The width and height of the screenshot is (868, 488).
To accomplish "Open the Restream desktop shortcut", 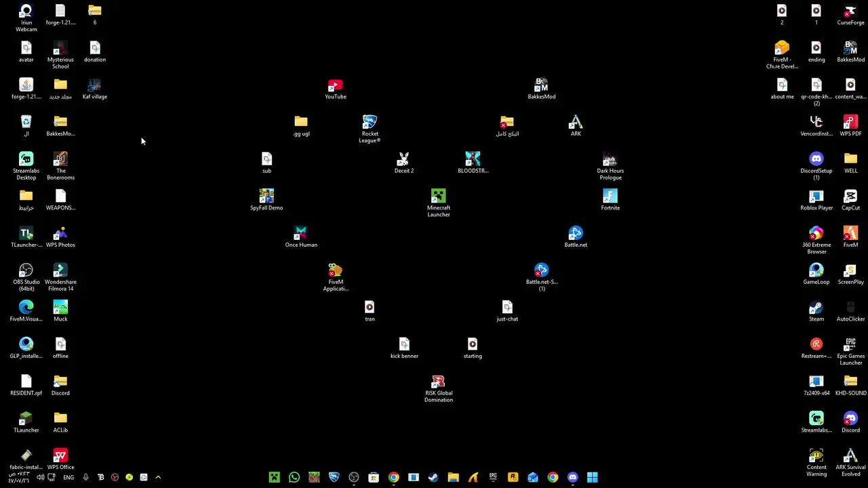I will 816,348.
